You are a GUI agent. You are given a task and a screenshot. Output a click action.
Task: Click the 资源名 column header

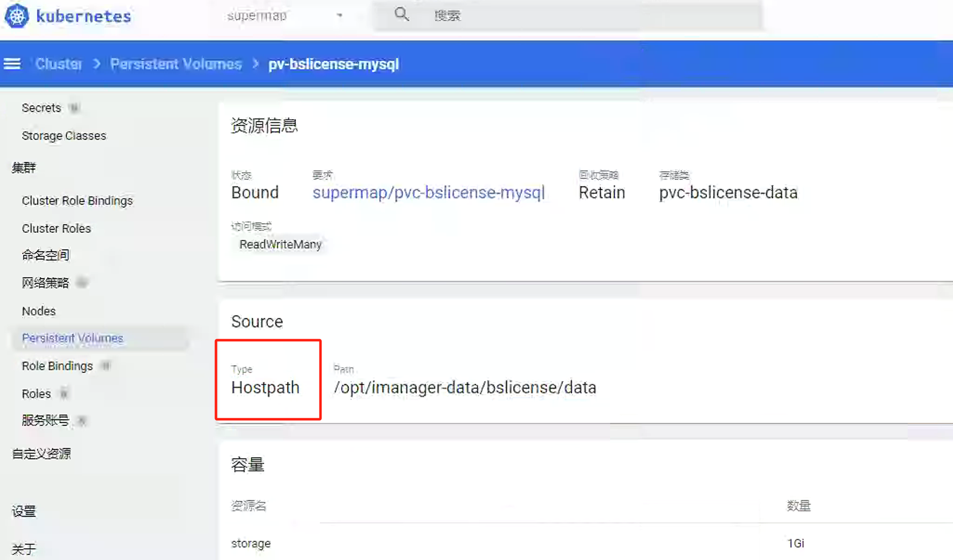pos(248,506)
